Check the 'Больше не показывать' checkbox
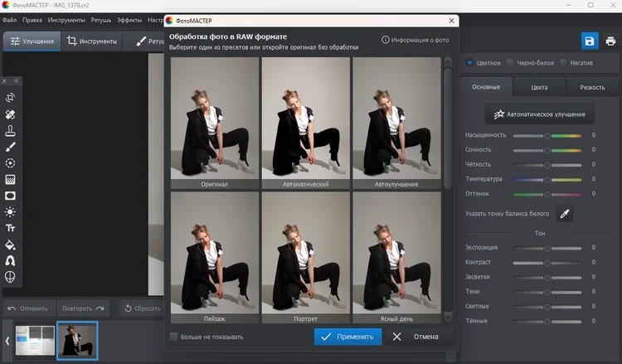Screen dimensions: 622x364 174,337
